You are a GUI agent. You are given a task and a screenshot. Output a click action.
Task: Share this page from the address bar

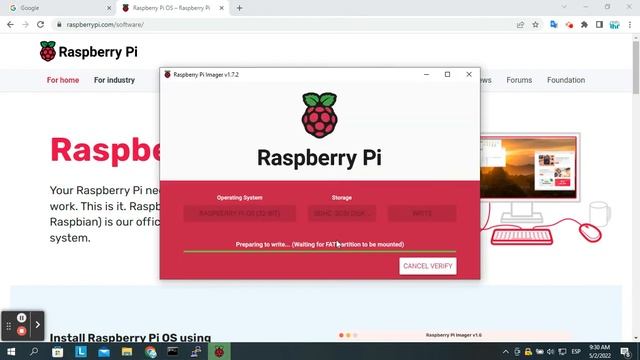pyautogui.click(x=520, y=24)
